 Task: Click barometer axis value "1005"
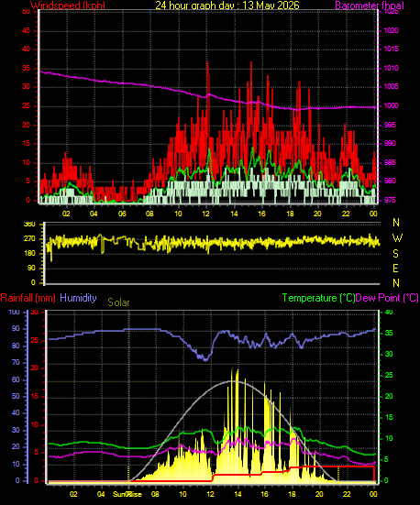[x=392, y=87]
